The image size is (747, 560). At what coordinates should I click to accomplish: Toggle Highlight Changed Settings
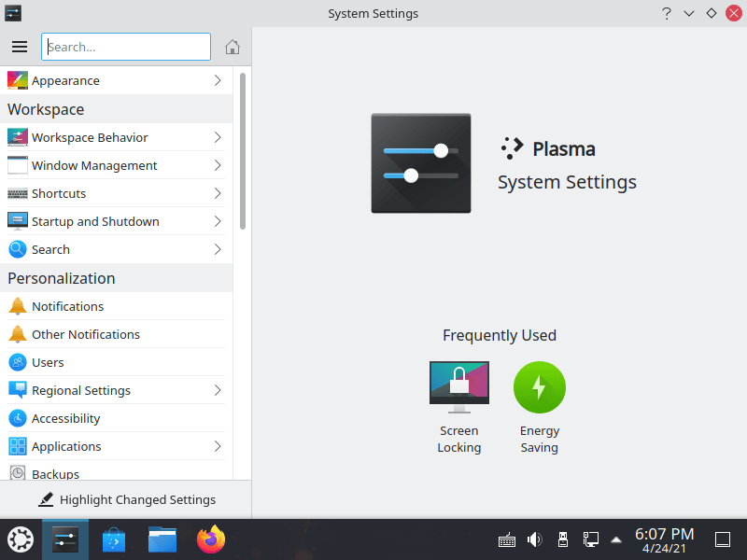tap(126, 499)
